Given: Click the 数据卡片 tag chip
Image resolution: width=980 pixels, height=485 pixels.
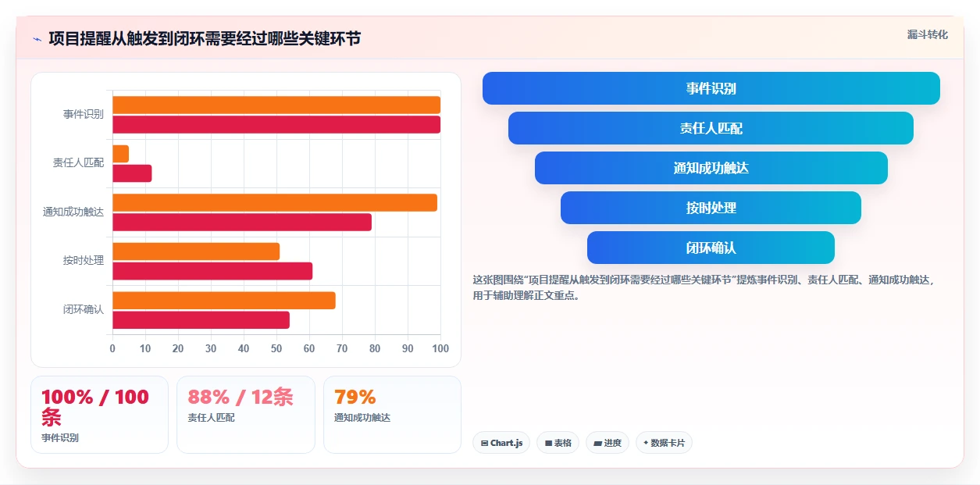Looking at the screenshot, I should (x=664, y=443).
